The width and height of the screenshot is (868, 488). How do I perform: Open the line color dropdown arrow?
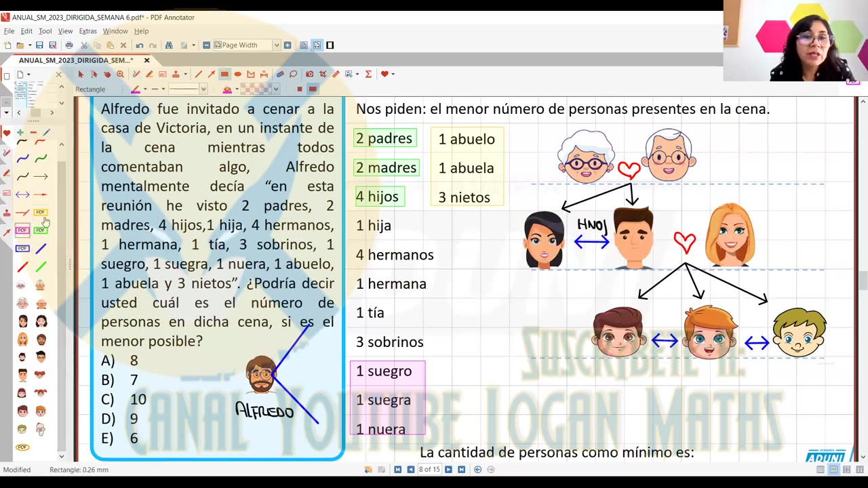(x=145, y=89)
